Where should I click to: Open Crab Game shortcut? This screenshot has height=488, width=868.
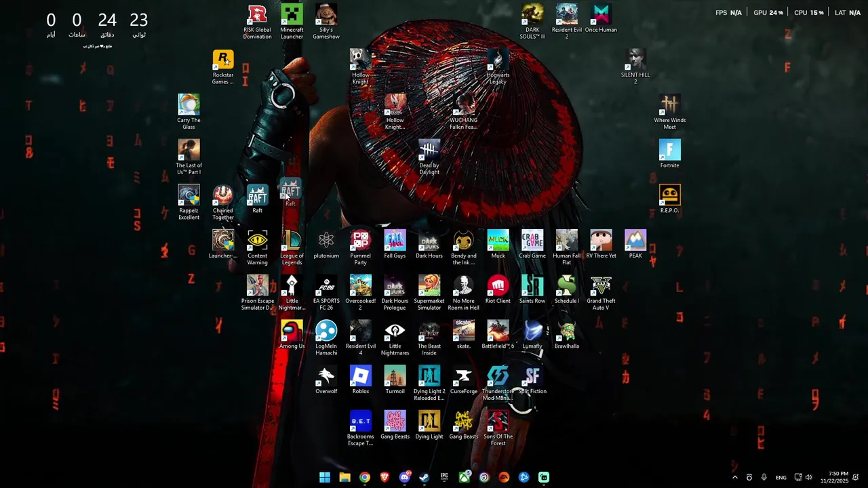532,245
